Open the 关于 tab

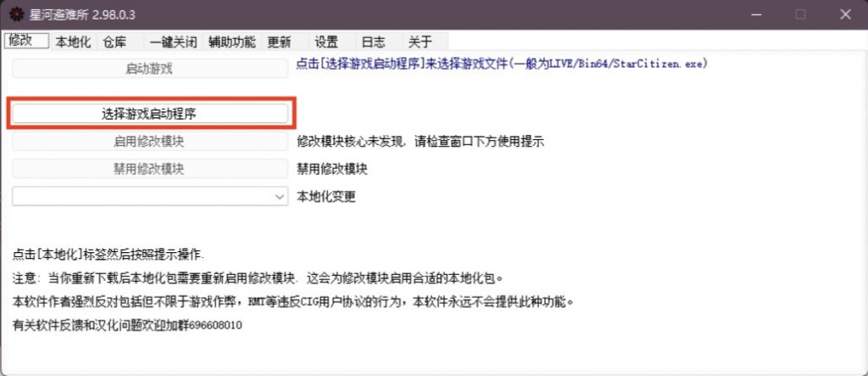pyautogui.click(x=420, y=42)
